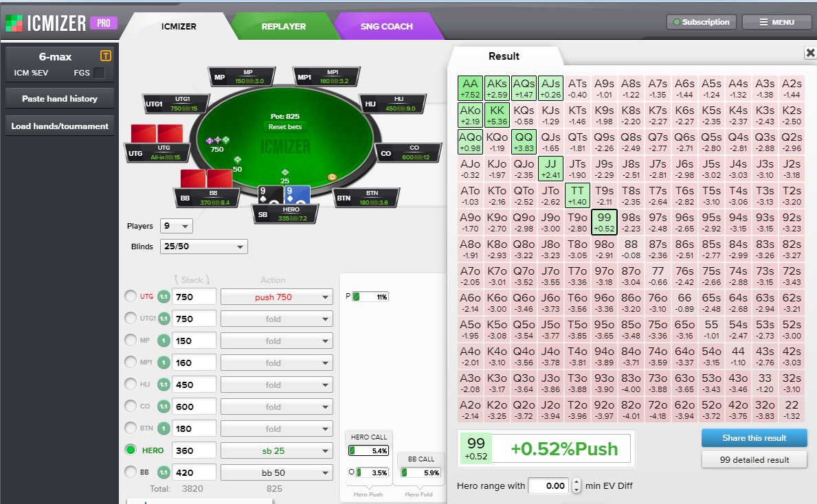Click the hamburger icon in MENU button
This screenshot has width=817, height=504.
[763, 22]
